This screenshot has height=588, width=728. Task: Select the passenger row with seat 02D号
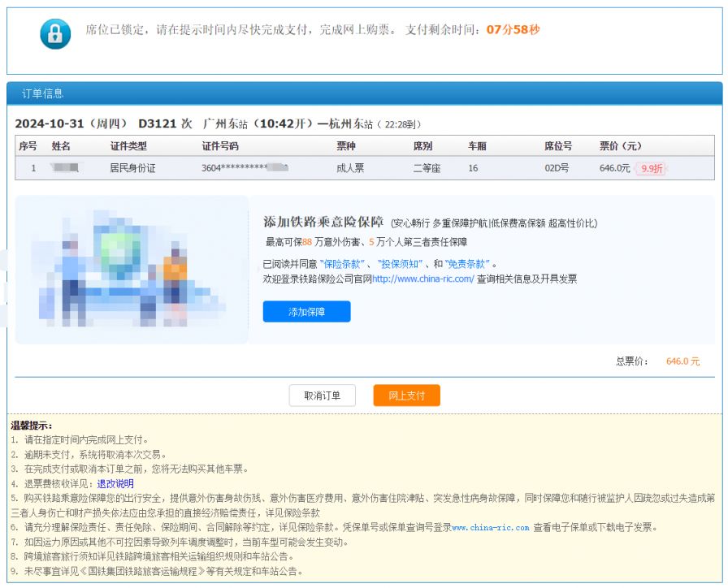(x=364, y=168)
